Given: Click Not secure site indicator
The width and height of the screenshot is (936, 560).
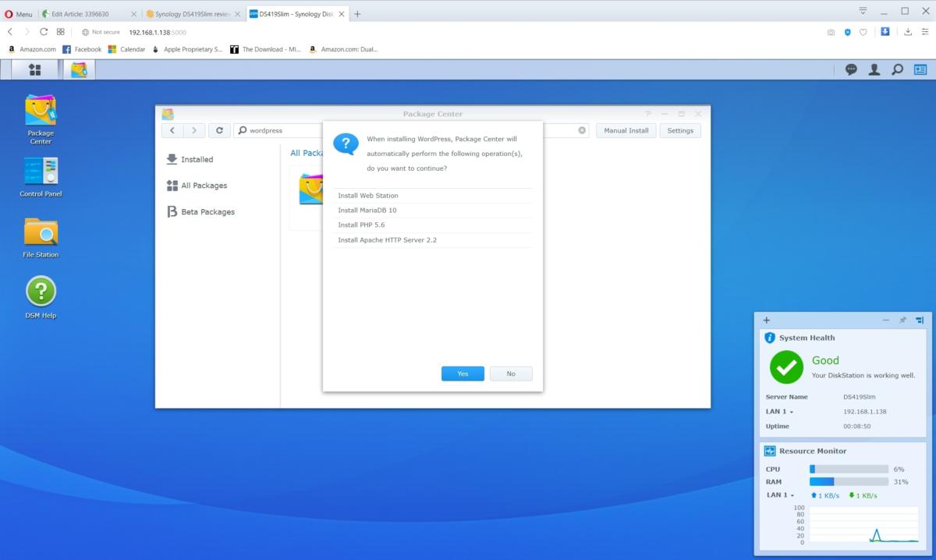Looking at the screenshot, I should [101, 32].
